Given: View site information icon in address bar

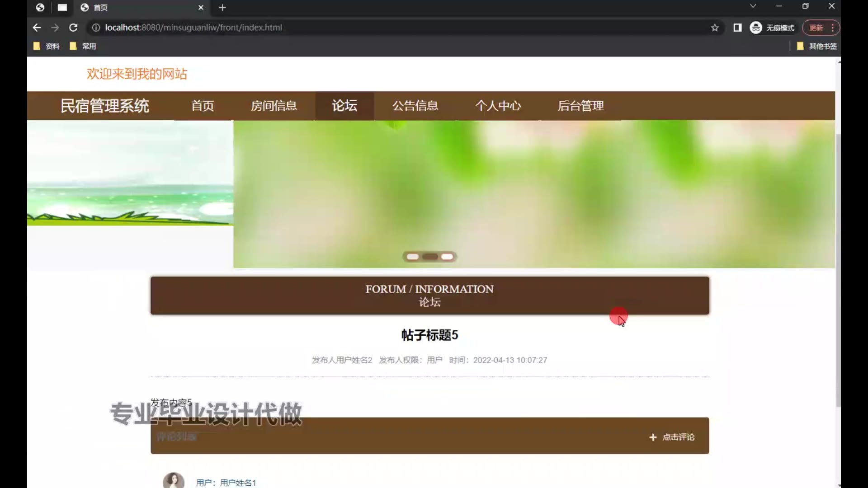Looking at the screenshot, I should click(x=96, y=28).
